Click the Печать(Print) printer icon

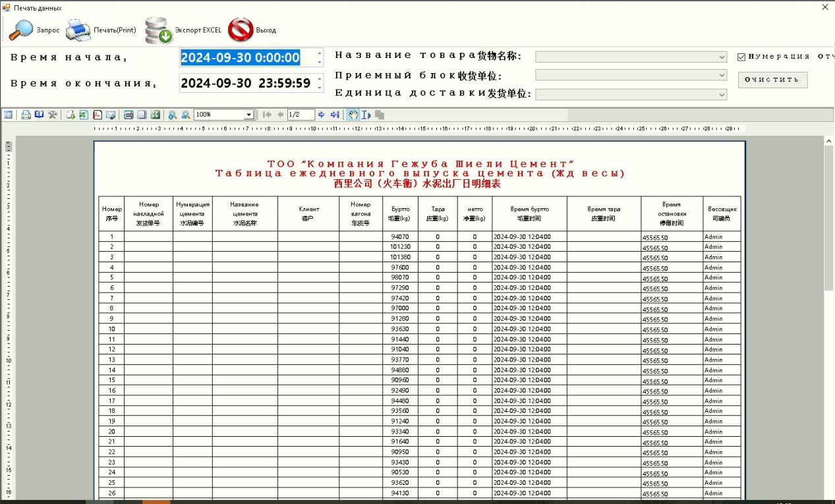click(78, 30)
